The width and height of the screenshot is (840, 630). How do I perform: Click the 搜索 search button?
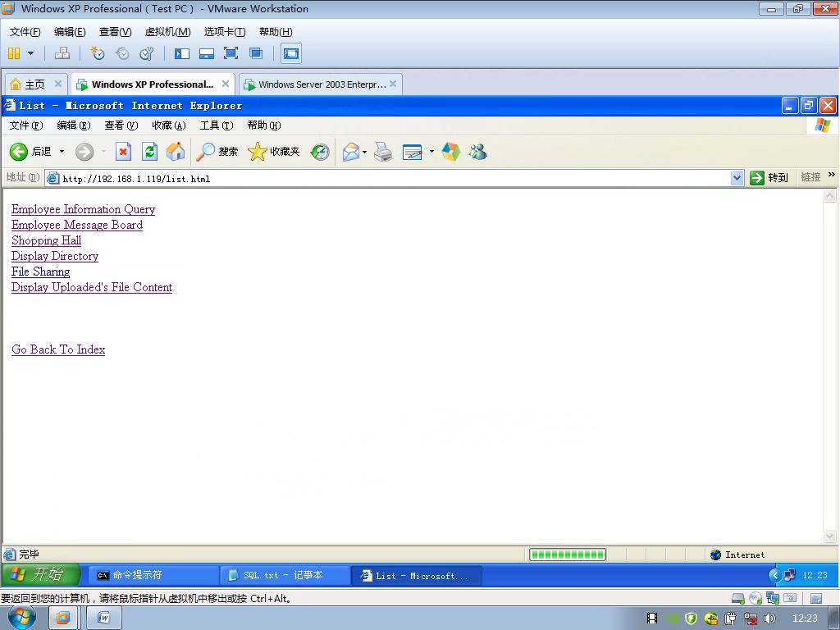click(217, 152)
